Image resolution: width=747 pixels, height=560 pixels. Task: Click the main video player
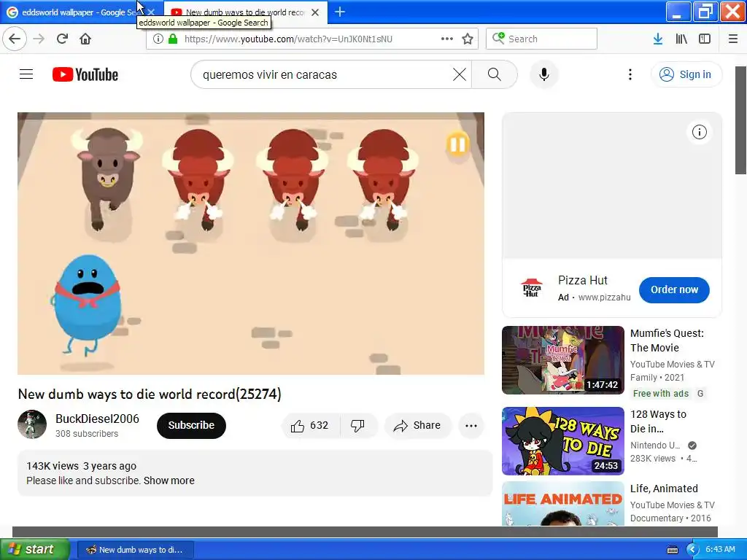(x=251, y=244)
